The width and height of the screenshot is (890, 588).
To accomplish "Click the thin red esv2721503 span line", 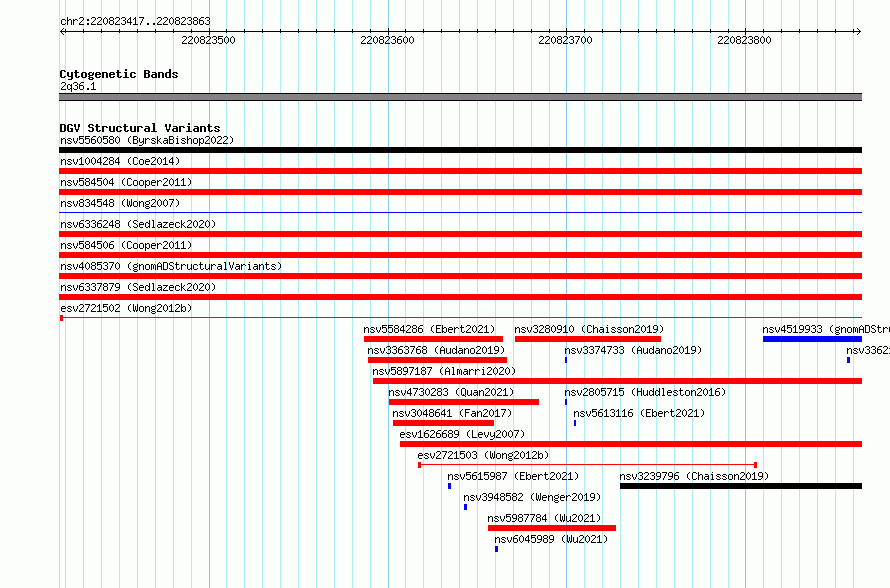I will (x=587, y=465).
